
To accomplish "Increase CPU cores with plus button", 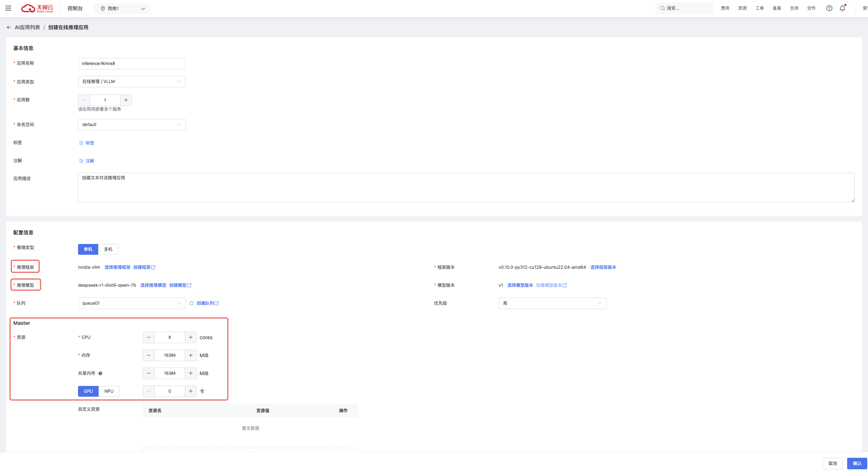I will pyautogui.click(x=191, y=337).
